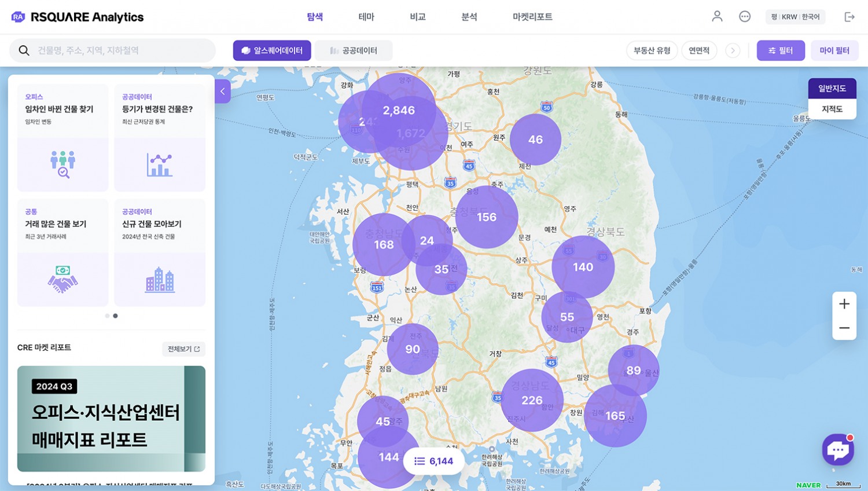Screen dimensions: 868x491
Task: Collapse the left sidebar with chevron arrow
Action: (222, 91)
